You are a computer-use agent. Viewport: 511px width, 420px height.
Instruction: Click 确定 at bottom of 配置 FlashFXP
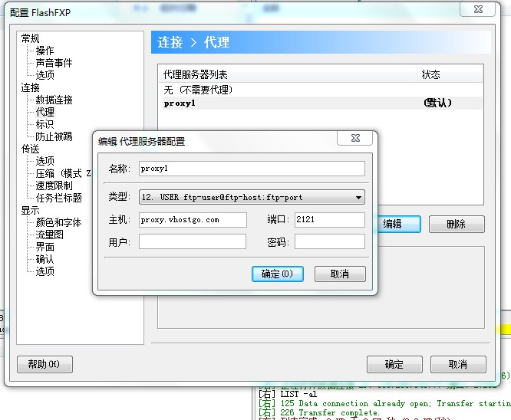(394, 364)
